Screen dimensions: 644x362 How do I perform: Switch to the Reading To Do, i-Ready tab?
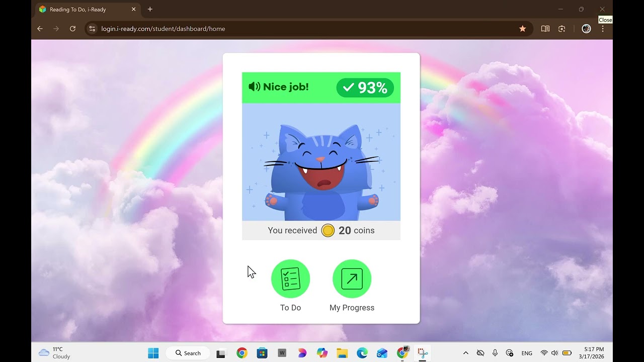87,10
